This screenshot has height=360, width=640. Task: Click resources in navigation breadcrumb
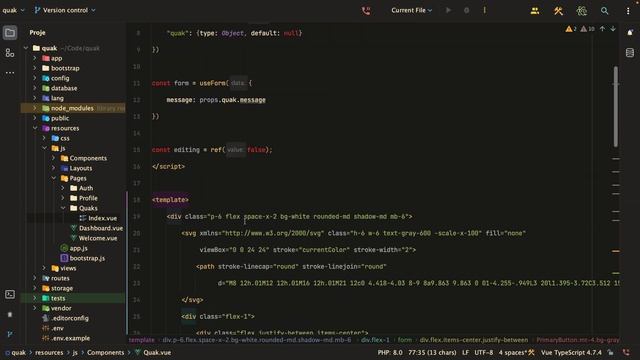pyautogui.click(x=49, y=353)
